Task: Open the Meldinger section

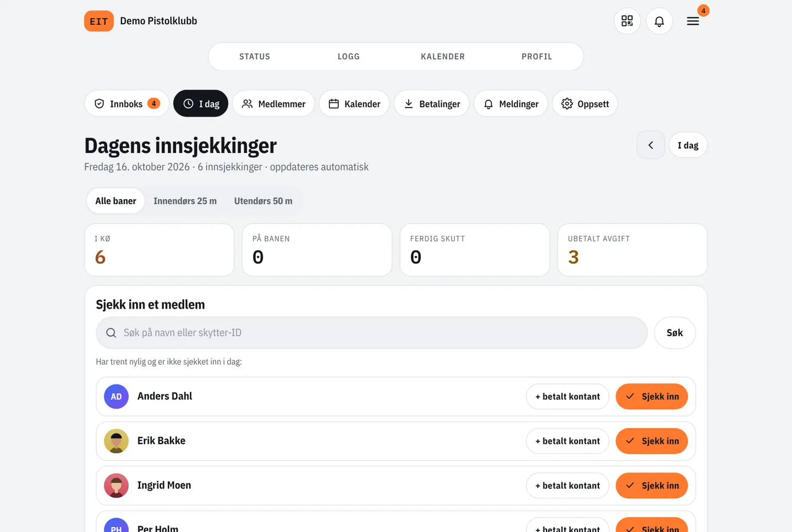Action: click(511, 103)
